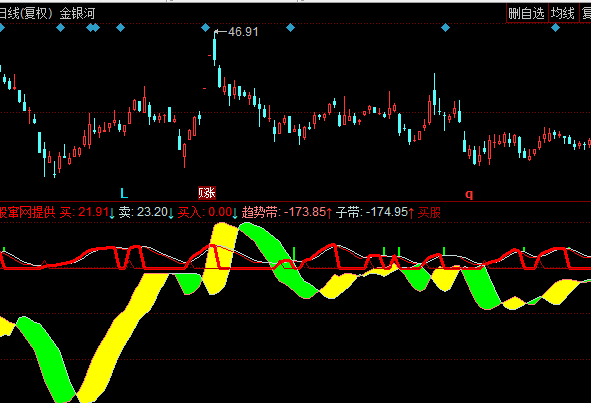Click the 金银河 stock name
591x403 pixels.
(x=77, y=14)
